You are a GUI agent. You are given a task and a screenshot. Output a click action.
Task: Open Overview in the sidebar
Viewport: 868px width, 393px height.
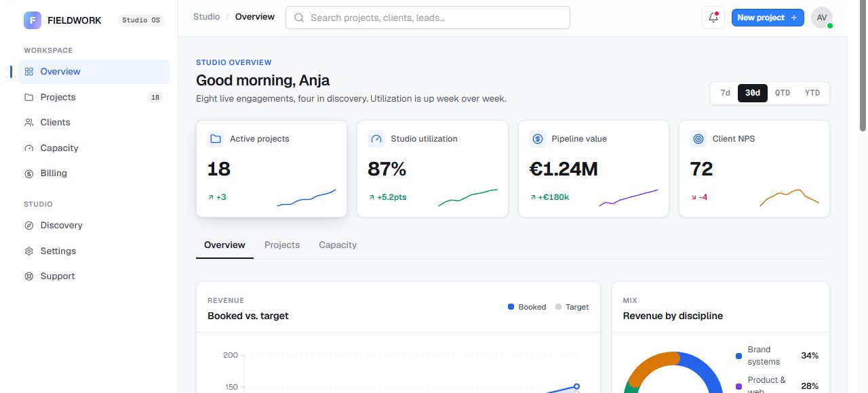[x=94, y=72]
